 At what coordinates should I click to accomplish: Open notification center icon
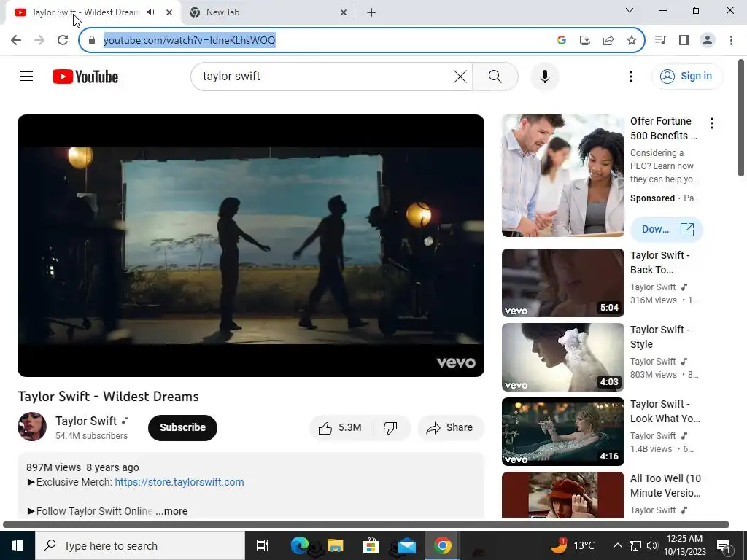724,546
